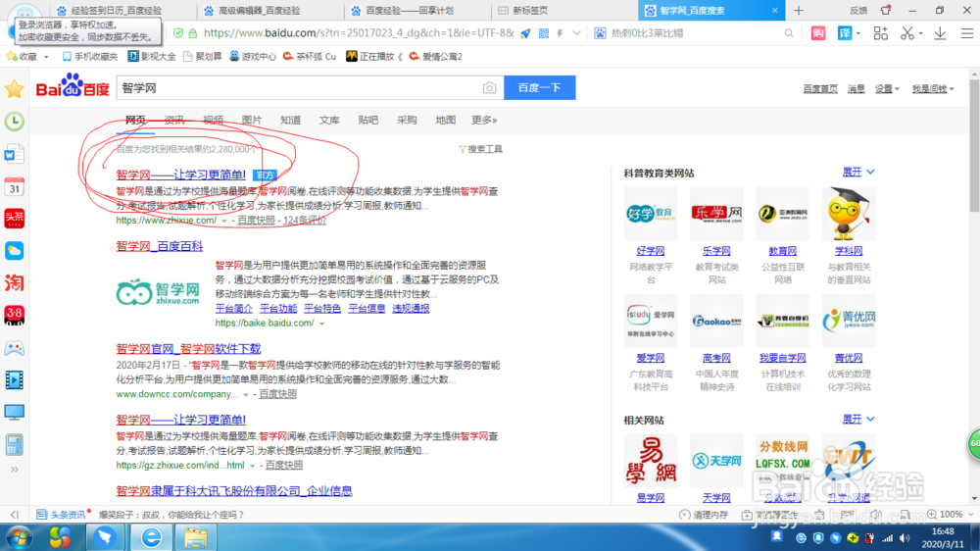Open Internet Explorer in the taskbar

(151, 537)
